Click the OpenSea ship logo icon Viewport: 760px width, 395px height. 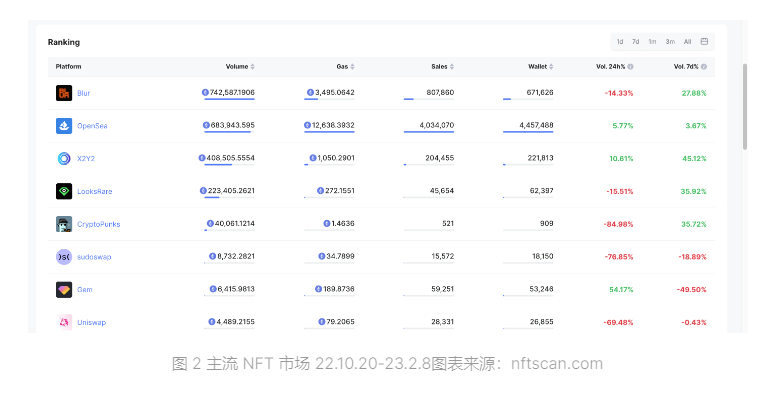(64, 126)
